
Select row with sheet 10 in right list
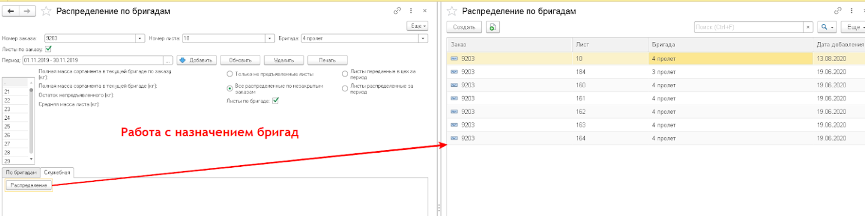(x=657, y=58)
